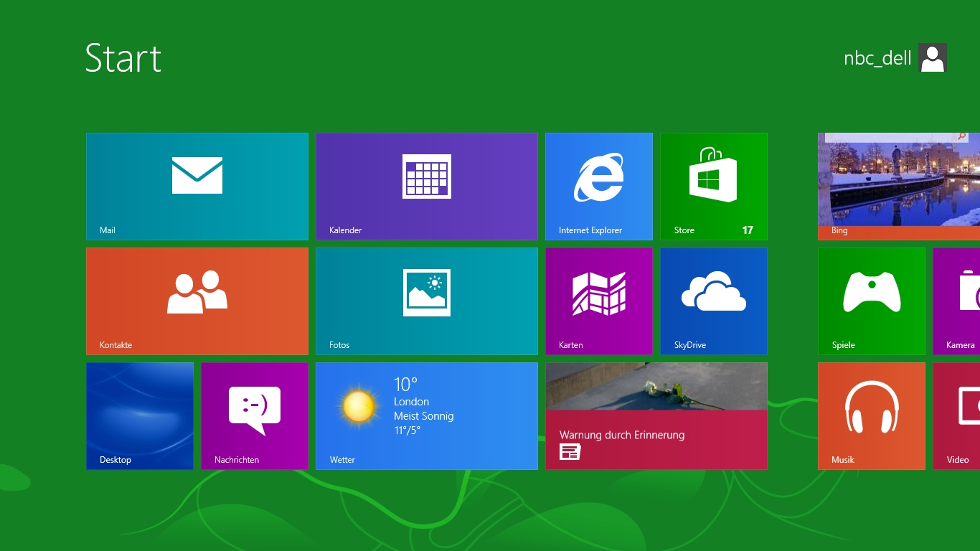This screenshot has height=551, width=980.
Task: Launch Internet Explorer tile
Action: (x=599, y=187)
